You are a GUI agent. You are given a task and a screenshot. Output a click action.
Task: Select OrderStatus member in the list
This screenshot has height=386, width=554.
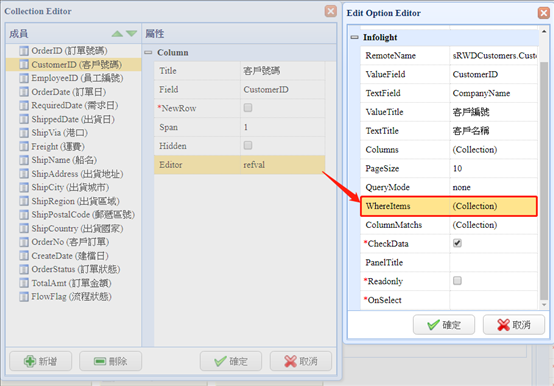(x=76, y=269)
